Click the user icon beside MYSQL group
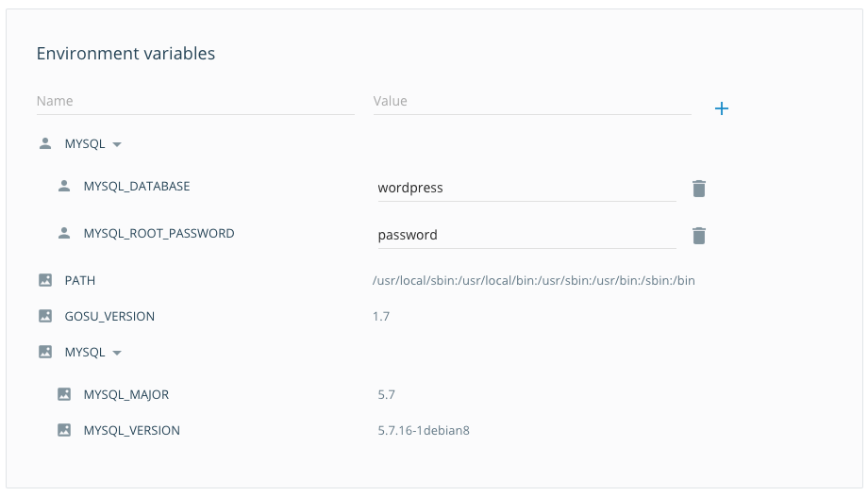This screenshot has height=496, width=868. [45, 144]
